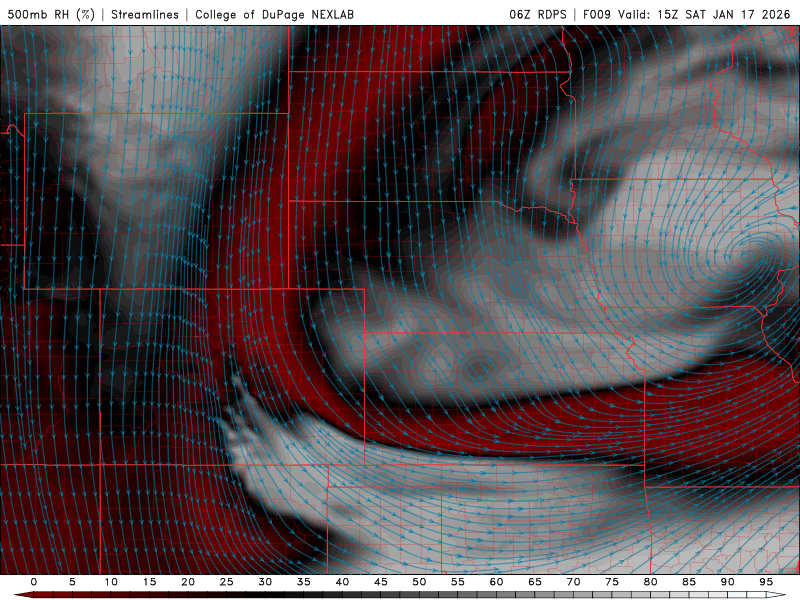Screen dimensions: 800x600
Task: Click the "20" label on the color scale
Action: point(188,582)
